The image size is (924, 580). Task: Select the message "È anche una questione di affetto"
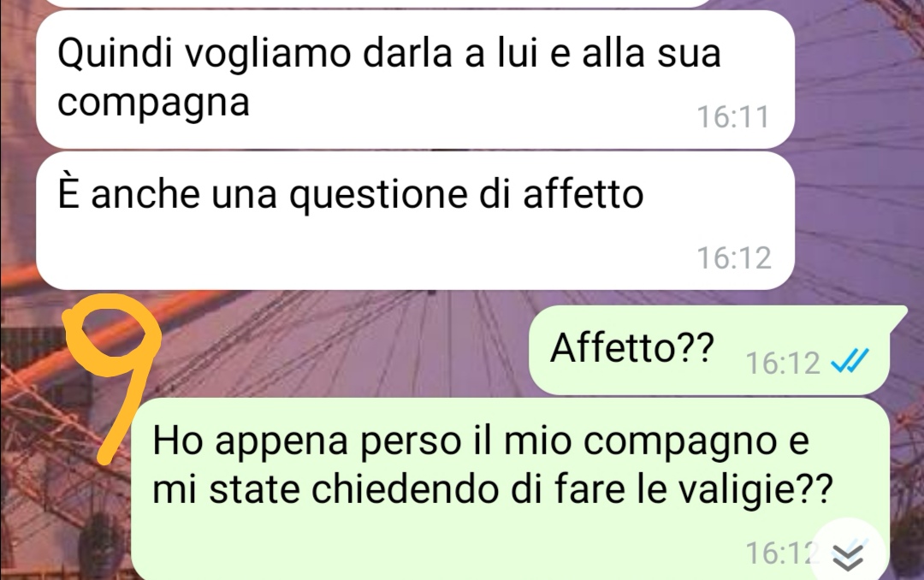[x=415, y=221]
